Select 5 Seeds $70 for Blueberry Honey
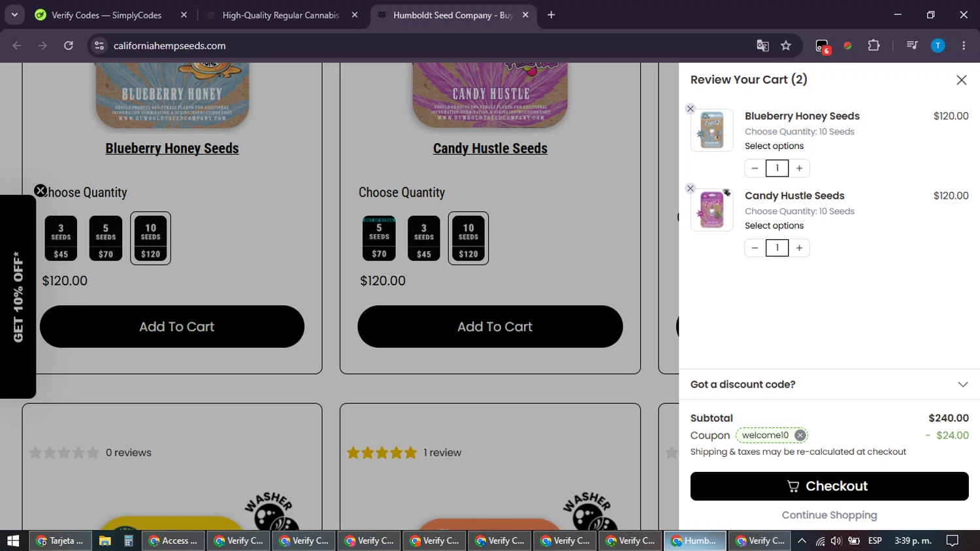The image size is (980, 551). point(106,239)
